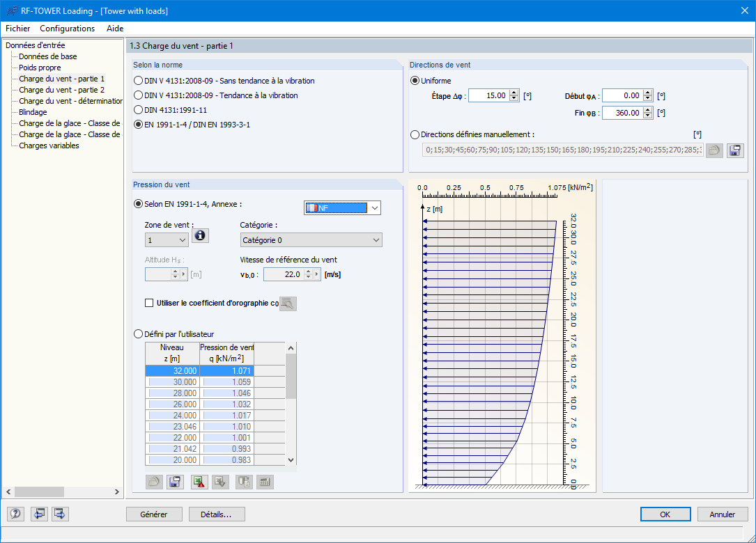
Task: Go to the previous input window
Action: tap(38, 514)
